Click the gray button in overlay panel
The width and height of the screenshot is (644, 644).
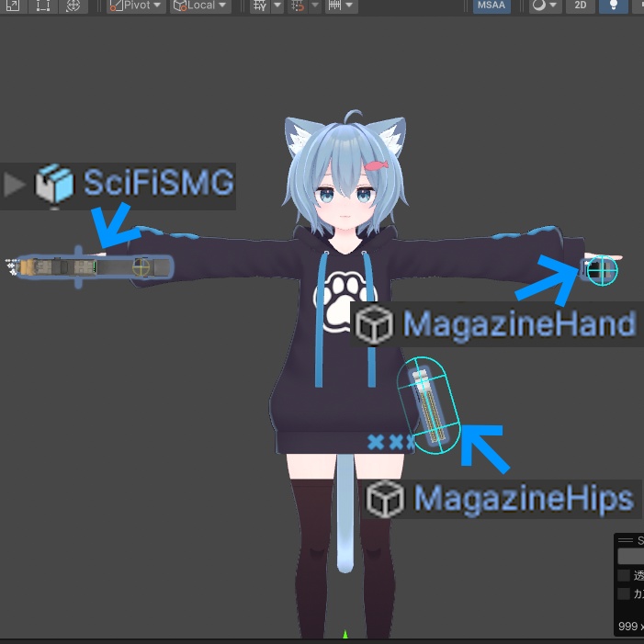pos(630,556)
